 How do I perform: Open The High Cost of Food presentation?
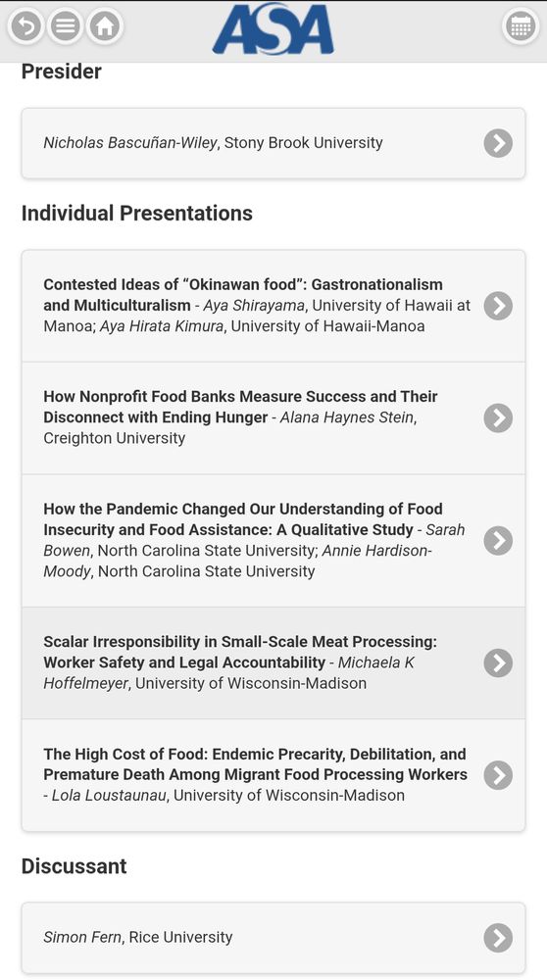[x=273, y=775]
